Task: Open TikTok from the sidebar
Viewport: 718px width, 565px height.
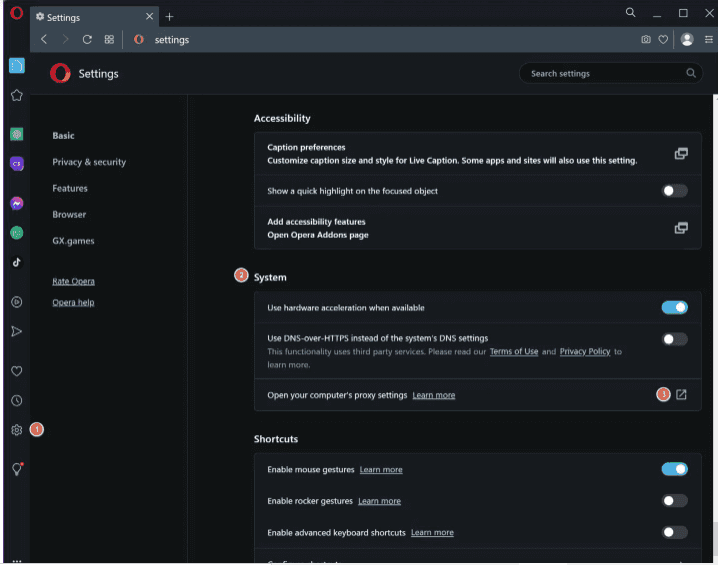Action: [17, 262]
